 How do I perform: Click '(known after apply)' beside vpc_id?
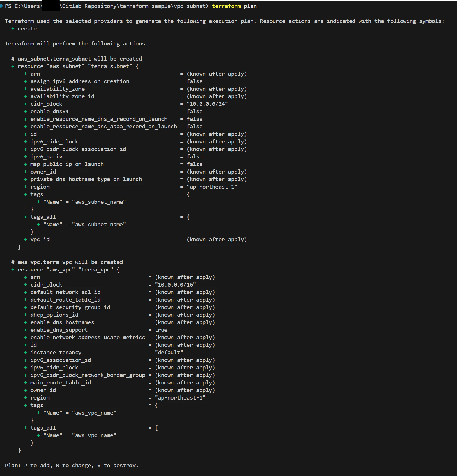pyautogui.click(x=217, y=240)
